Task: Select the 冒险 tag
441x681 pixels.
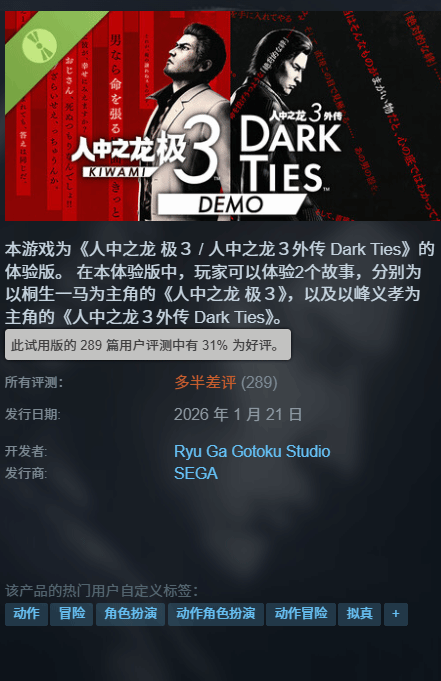Action: [72, 614]
